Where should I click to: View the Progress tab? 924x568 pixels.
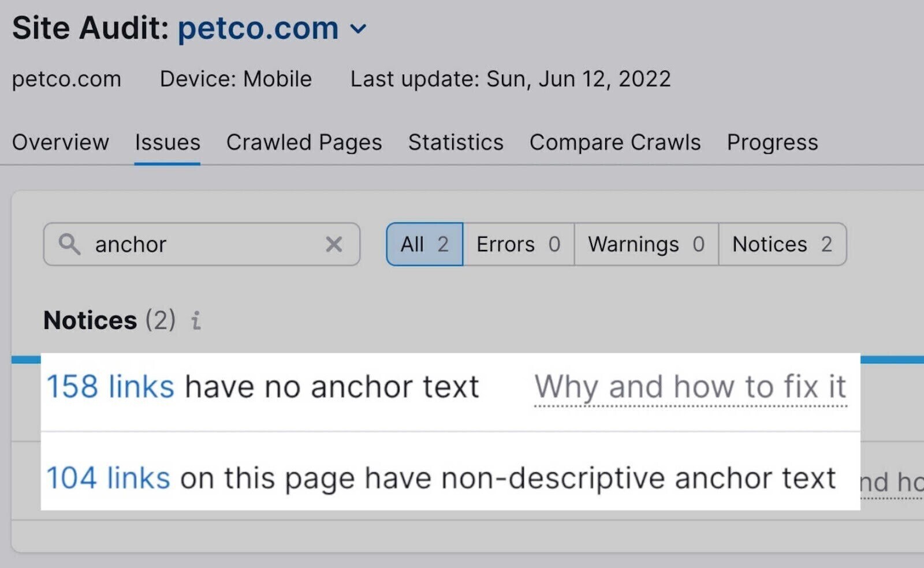(x=772, y=142)
